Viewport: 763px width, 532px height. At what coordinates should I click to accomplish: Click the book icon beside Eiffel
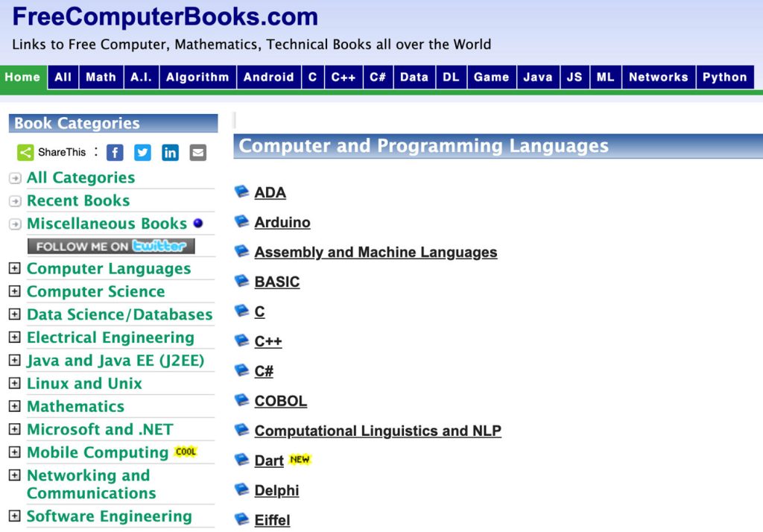click(242, 519)
